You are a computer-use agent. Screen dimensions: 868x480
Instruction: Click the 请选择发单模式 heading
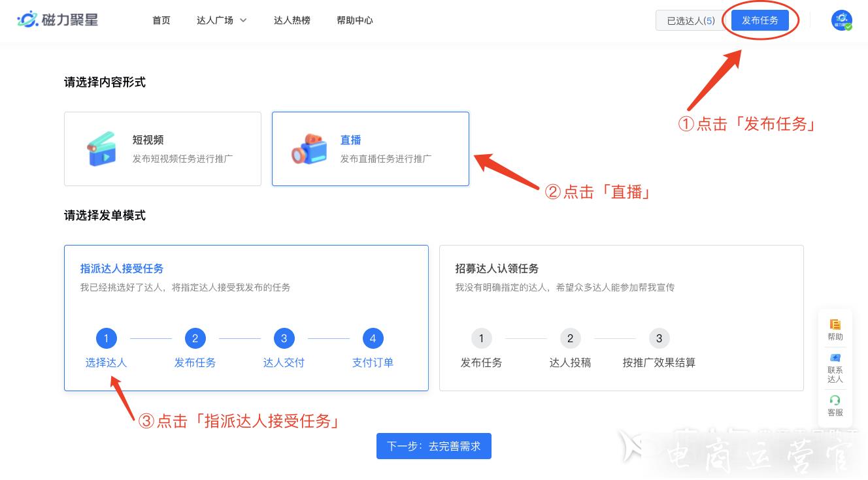point(105,216)
